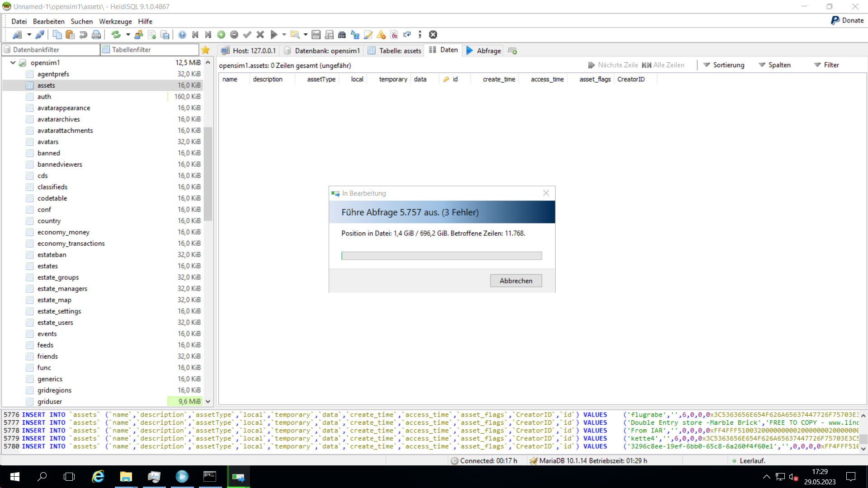Click the refresh icon in toolbar
868x488 pixels.
pyautogui.click(x=116, y=35)
